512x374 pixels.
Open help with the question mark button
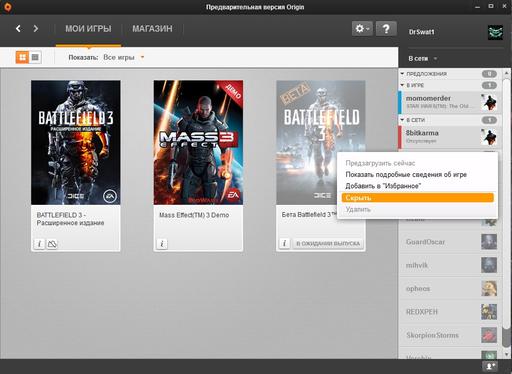coord(386,29)
